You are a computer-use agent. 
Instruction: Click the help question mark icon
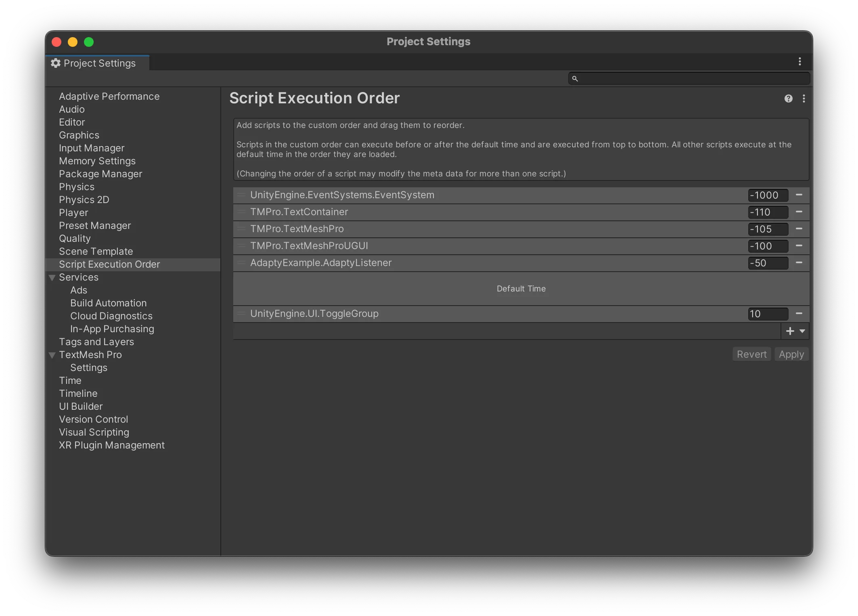(788, 99)
